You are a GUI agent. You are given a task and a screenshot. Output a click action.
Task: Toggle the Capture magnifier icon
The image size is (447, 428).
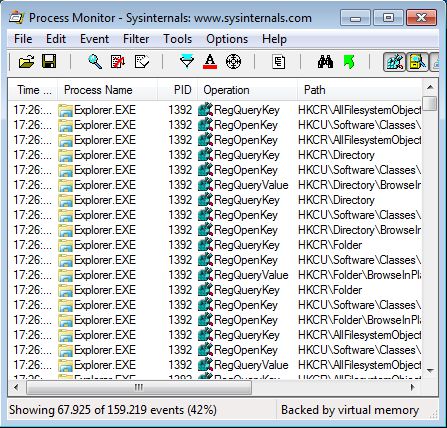pyautogui.click(x=95, y=62)
